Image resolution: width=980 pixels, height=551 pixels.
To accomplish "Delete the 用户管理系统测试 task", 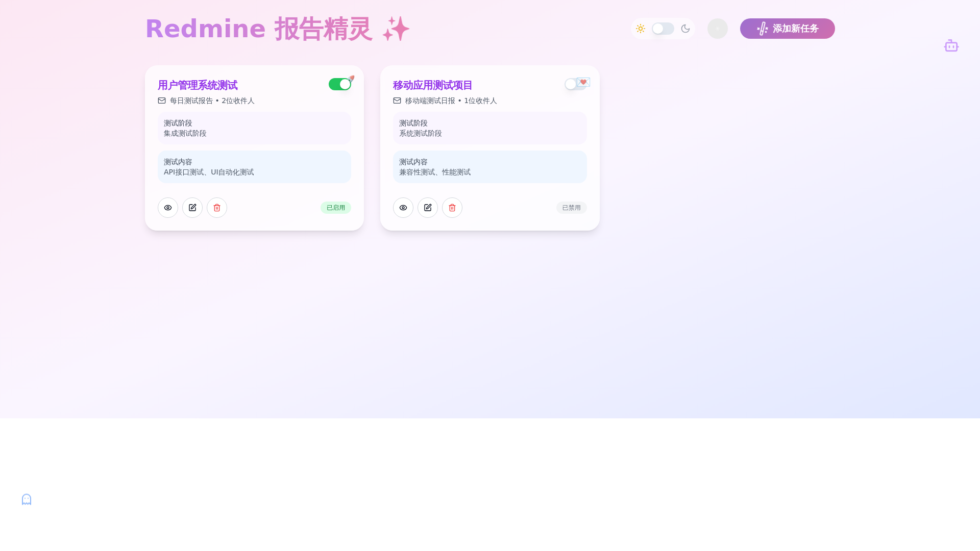I will tap(217, 208).
